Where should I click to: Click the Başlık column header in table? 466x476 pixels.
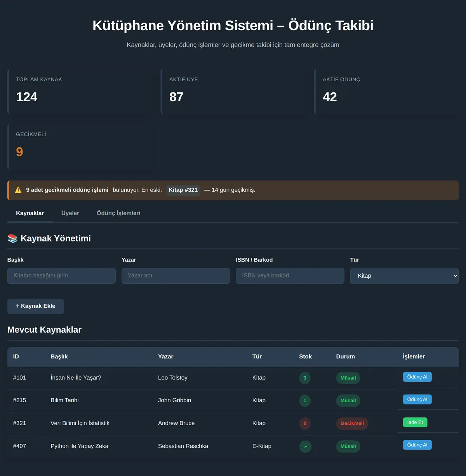click(59, 356)
